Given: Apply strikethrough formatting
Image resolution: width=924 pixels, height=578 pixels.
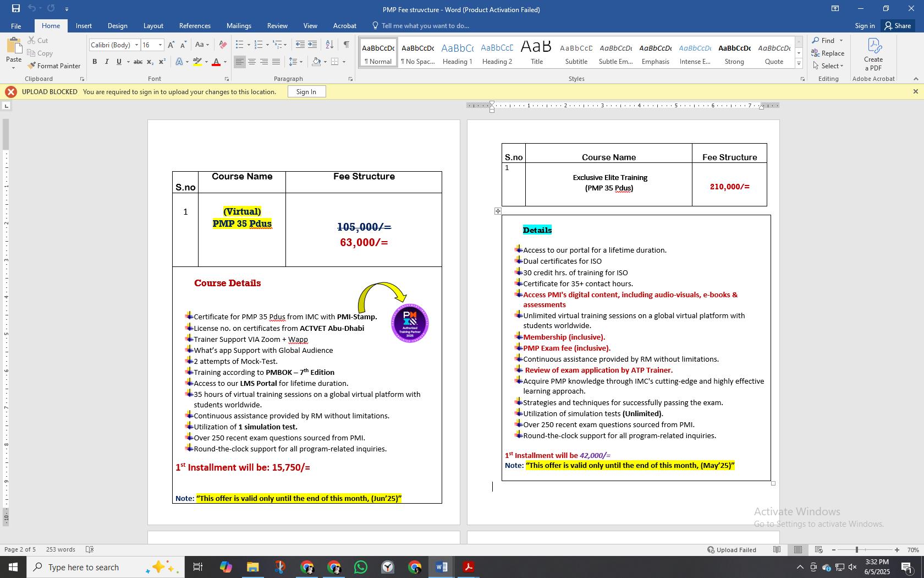Looking at the screenshot, I should point(138,62).
